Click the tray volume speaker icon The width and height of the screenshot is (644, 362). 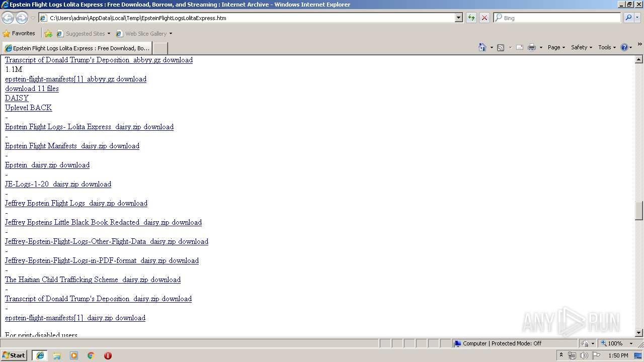click(584, 355)
